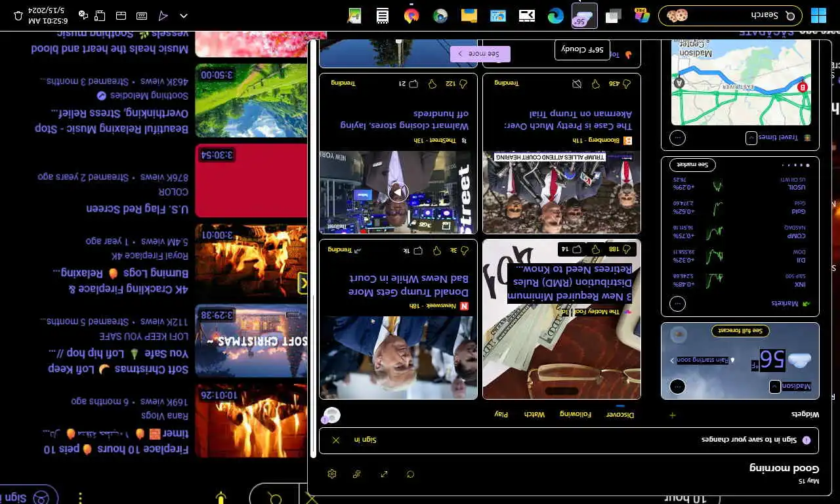Screen dimensions: 840x504
Task: Show hidden system tray icons
Action: point(184,15)
